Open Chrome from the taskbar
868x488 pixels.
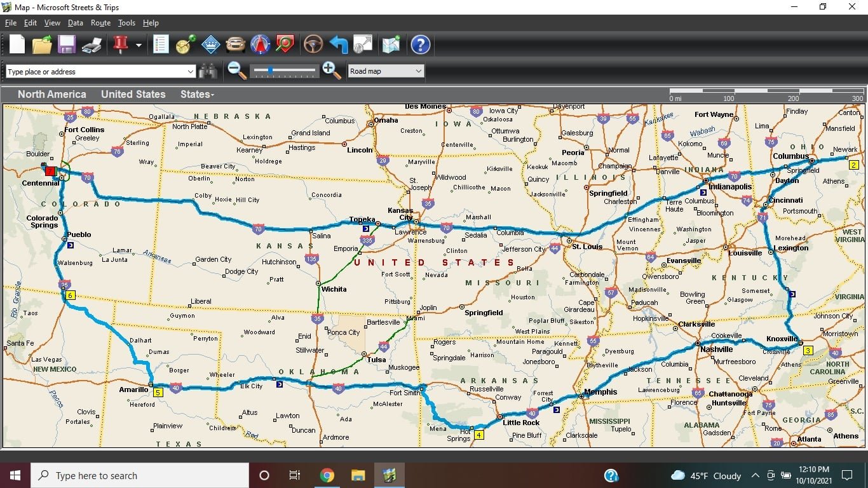(x=327, y=475)
